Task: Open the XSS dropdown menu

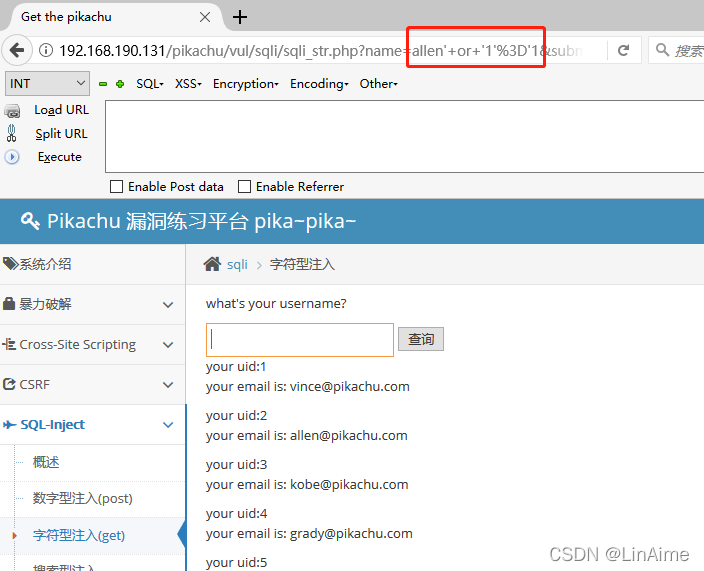Action: point(188,84)
